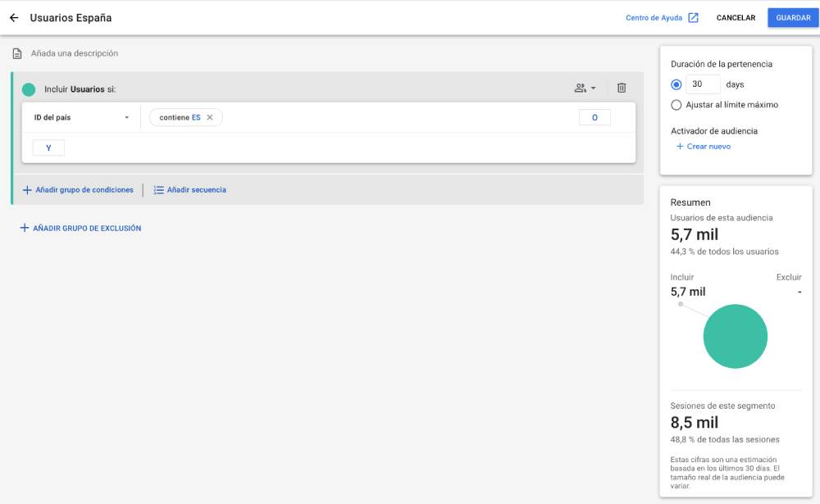This screenshot has width=820, height=504.
Task: Click the green pie chart in Resumen
Action: click(736, 337)
